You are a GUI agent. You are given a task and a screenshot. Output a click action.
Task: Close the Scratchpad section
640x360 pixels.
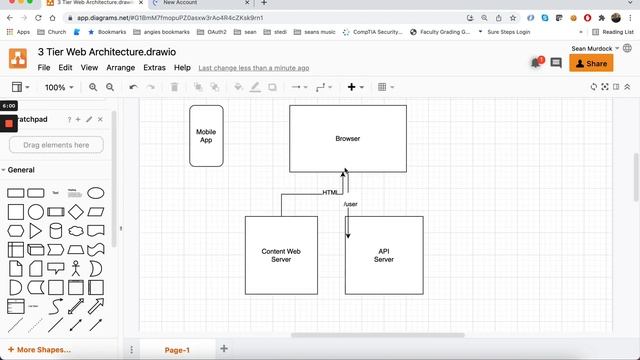tap(100, 119)
